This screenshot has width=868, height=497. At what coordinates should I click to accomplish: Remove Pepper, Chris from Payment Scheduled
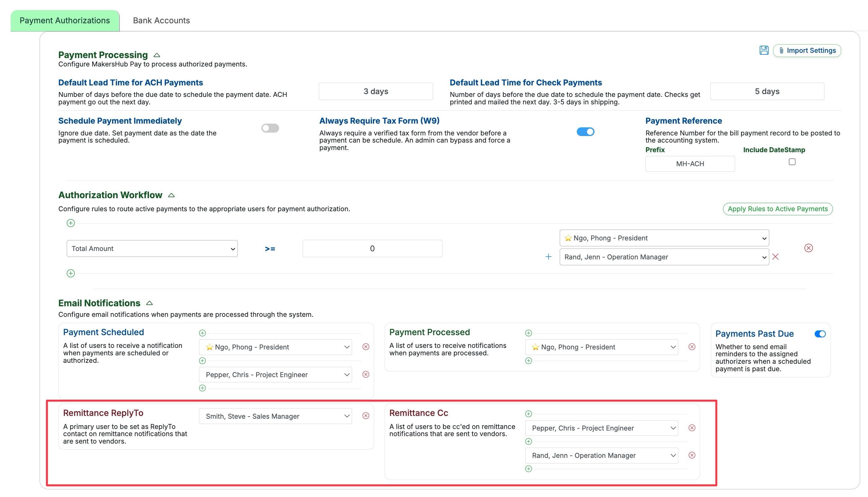coord(366,375)
